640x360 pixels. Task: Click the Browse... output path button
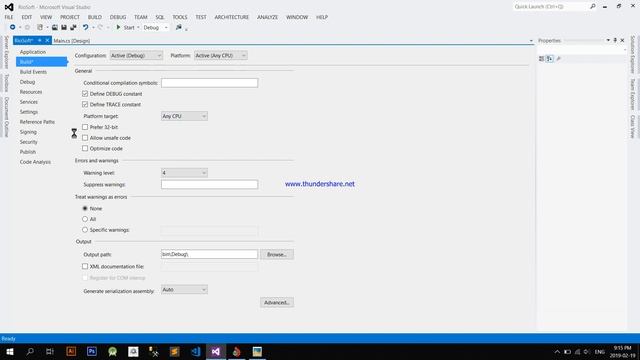pyautogui.click(x=277, y=254)
